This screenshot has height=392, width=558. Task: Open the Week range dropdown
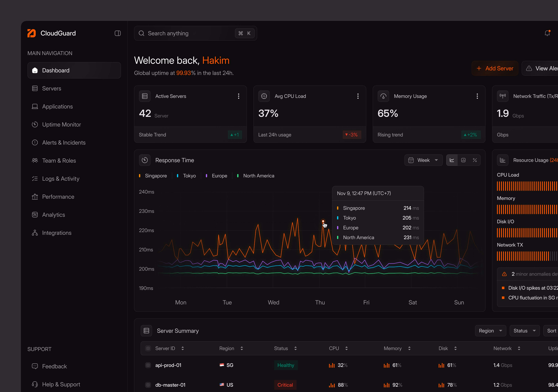423,160
